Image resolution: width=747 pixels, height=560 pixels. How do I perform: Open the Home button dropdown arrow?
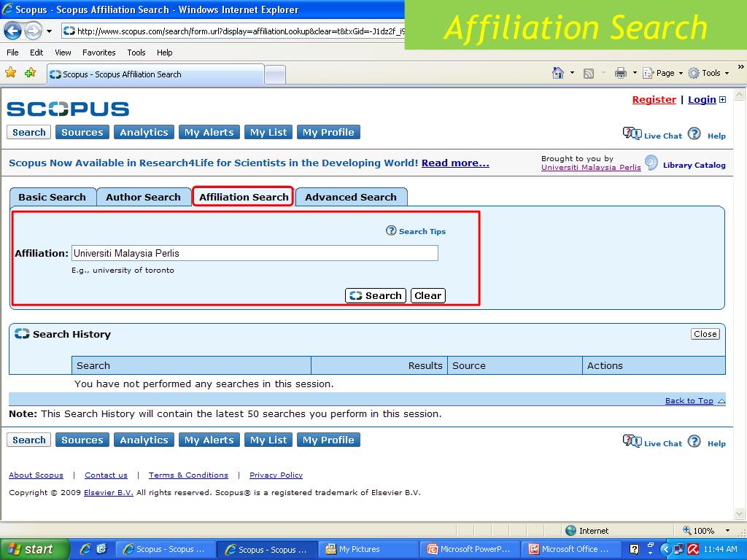pyautogui.click(x=572, y=73)
